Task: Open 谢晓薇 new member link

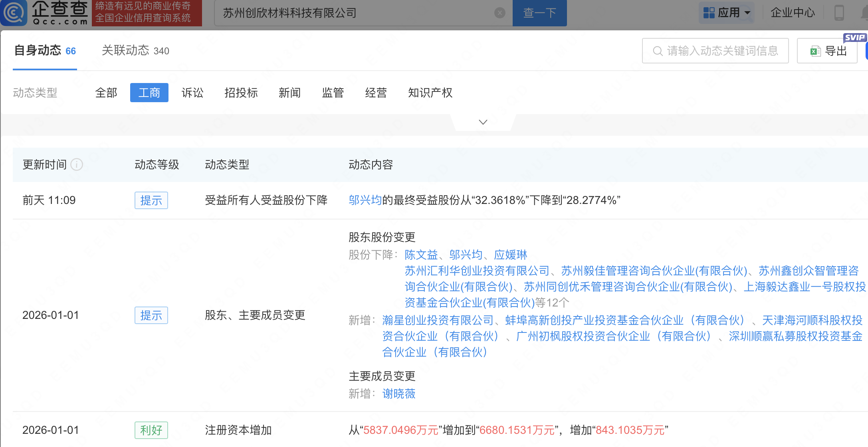Action: 398,394
